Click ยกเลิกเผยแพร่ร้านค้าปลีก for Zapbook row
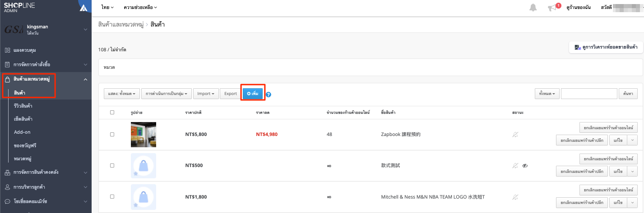 (x=582, y=140)
